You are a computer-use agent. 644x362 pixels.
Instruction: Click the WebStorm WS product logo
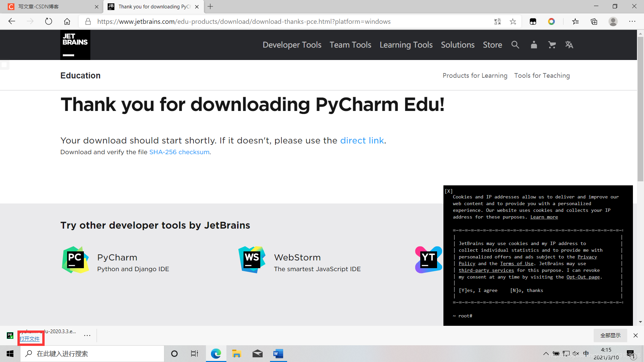click(252, 260)
